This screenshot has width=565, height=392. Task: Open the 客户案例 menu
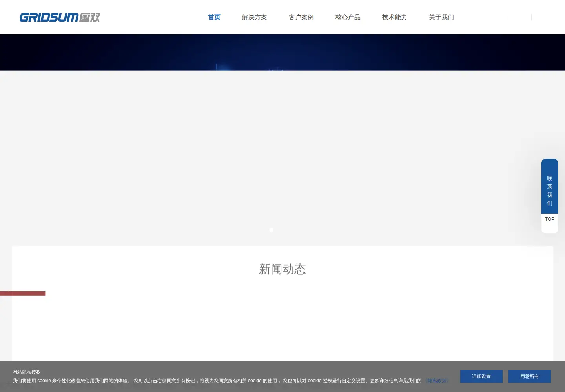point(301,17)
